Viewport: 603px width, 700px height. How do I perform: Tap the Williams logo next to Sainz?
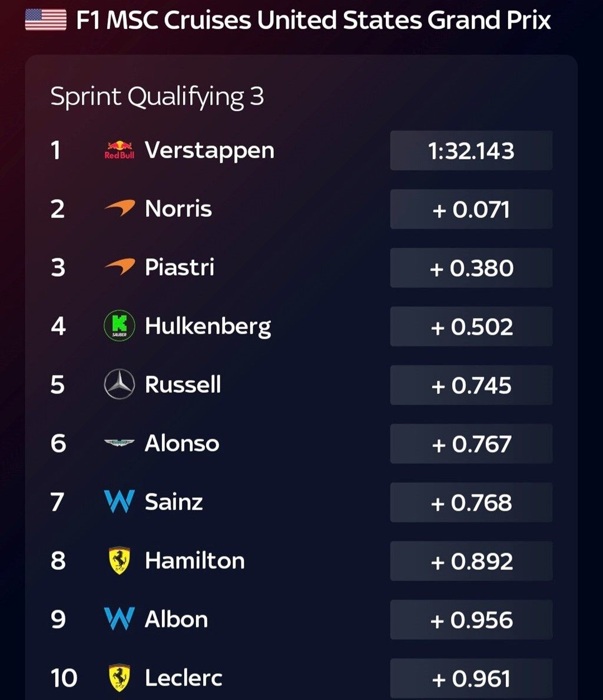(x=120, y=502)
